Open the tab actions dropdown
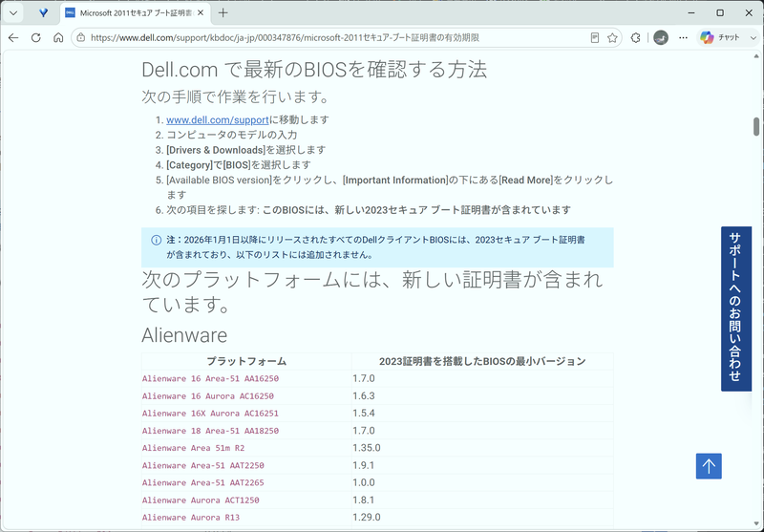The image size is (764, 532). (13, 13)
